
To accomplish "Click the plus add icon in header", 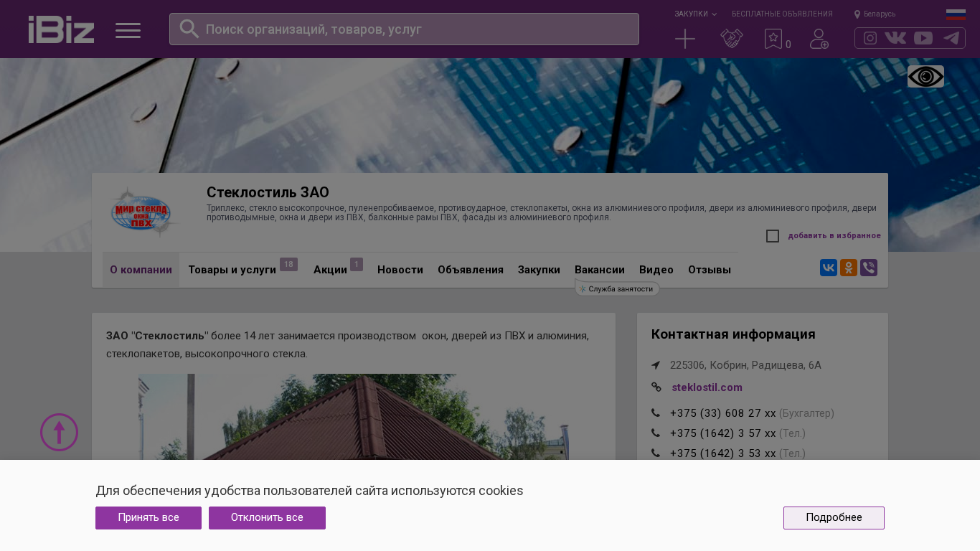I will pos(685,39).
